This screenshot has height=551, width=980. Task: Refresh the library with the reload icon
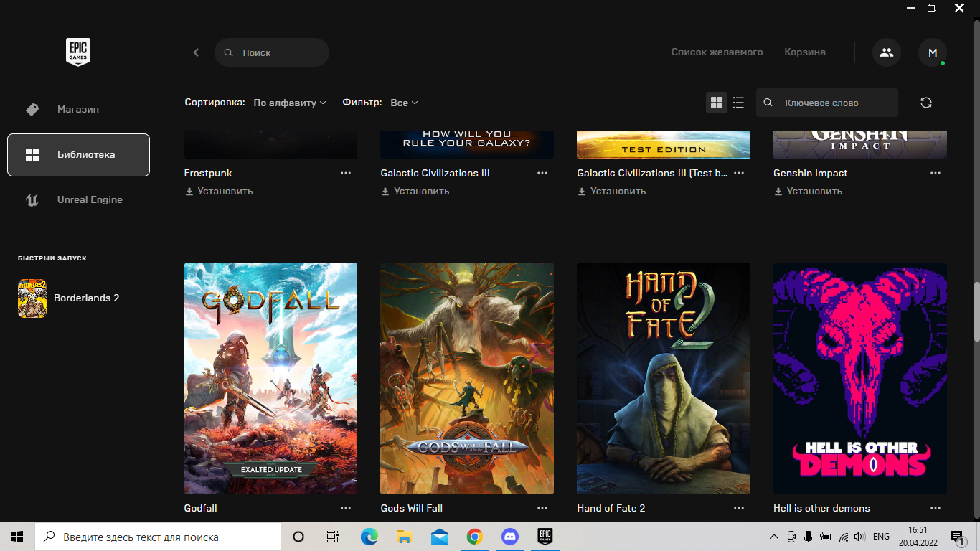926,103
